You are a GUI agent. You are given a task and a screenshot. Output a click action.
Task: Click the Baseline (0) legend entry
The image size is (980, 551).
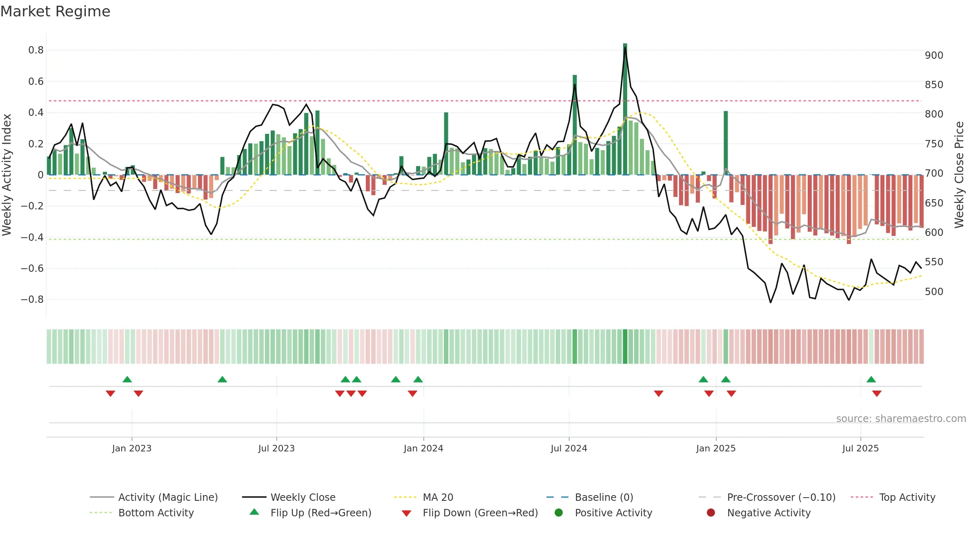click(590, 497)
